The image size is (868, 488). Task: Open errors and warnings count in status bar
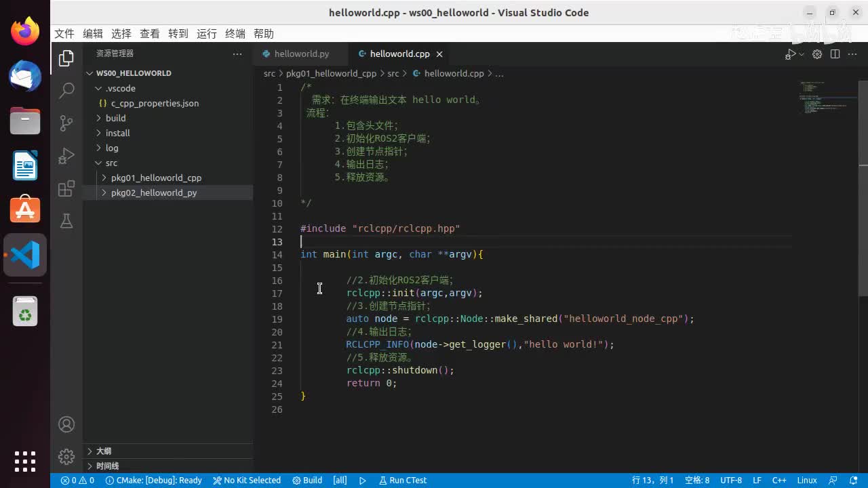77,481
